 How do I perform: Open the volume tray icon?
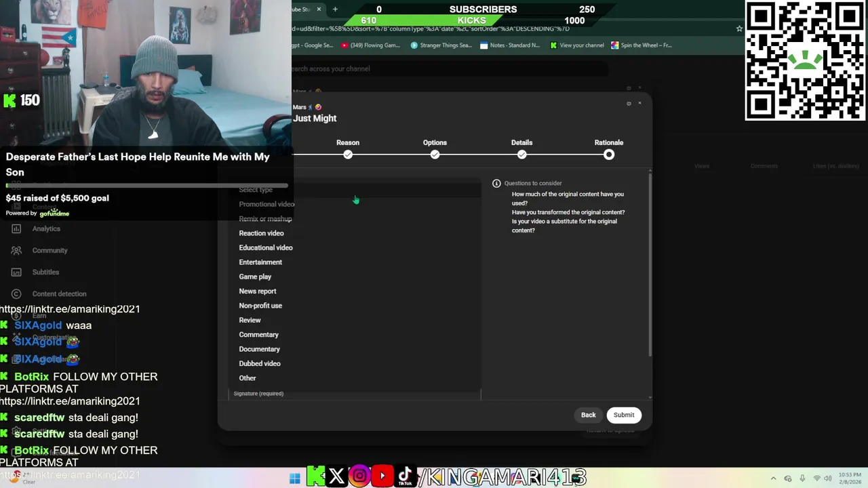pyautogui.click(x=829, y=479)
